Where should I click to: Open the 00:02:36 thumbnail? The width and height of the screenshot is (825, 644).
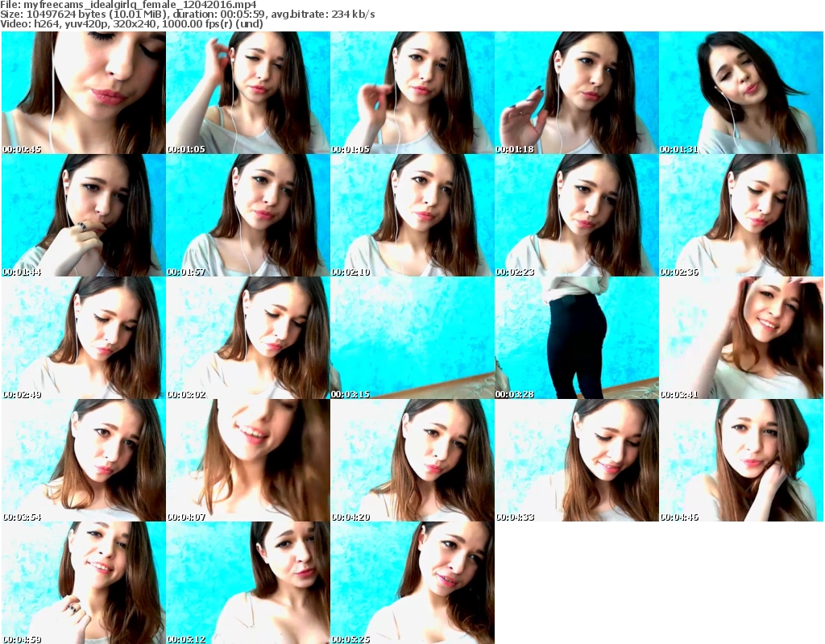(741, 215)
